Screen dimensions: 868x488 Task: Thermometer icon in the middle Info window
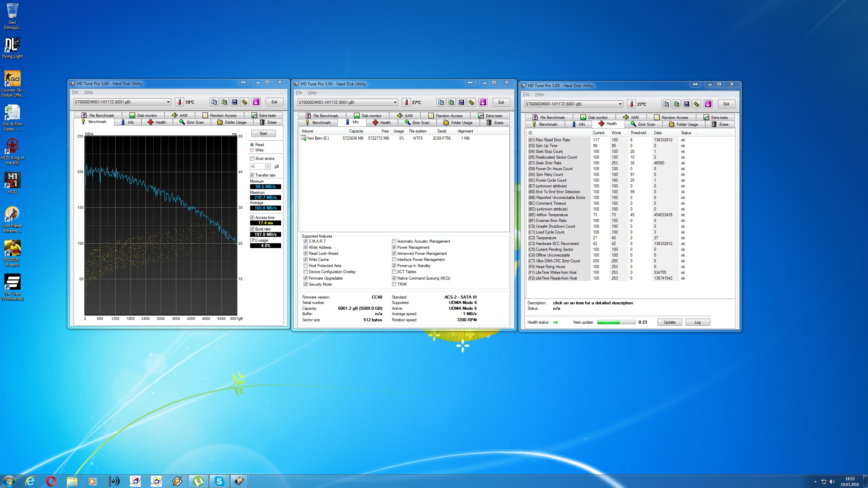(406, 102)
